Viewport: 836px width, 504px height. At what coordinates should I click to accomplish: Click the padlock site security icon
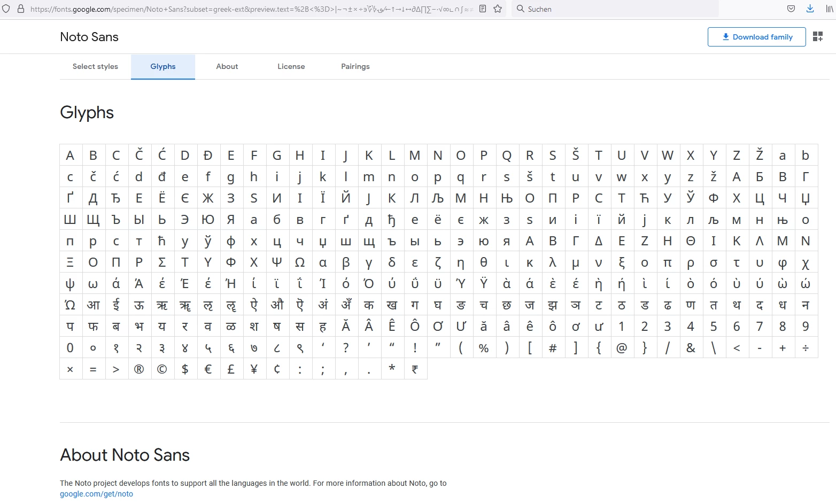21,9
